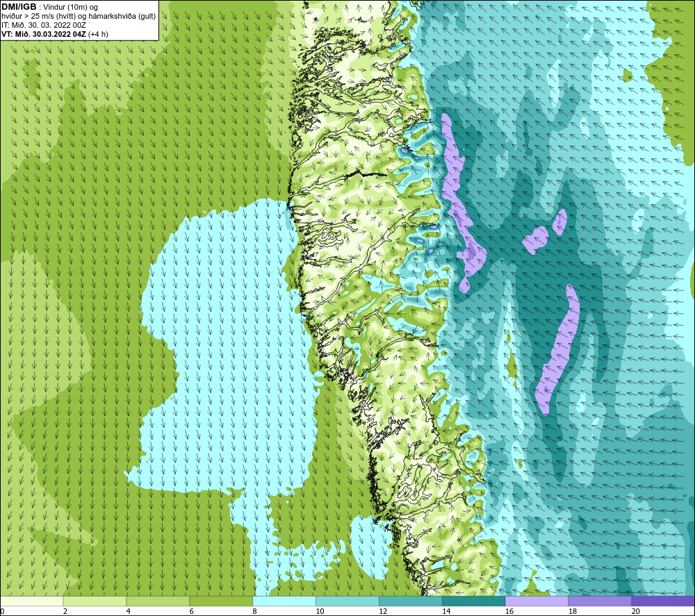Click the 12–14 m/s teal legend swatch
695x616 pixels.
pyautogui.click(x=411, y=601)
